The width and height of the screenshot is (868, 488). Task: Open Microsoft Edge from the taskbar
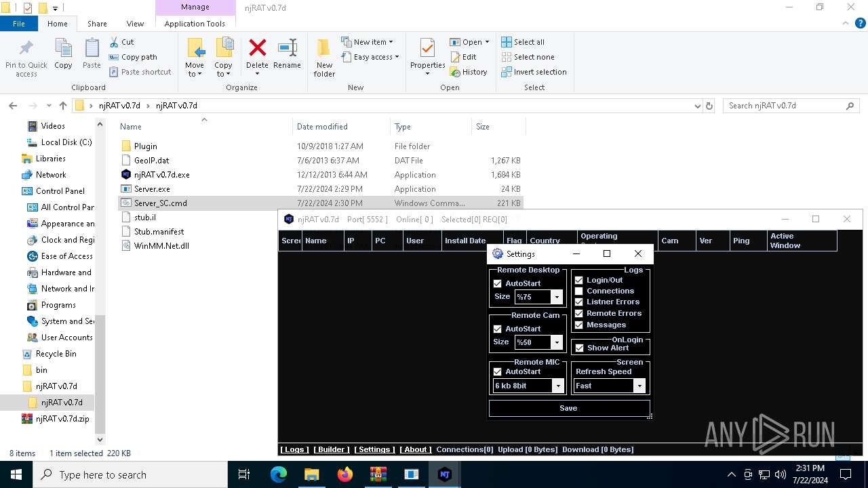tap(279, 474)
